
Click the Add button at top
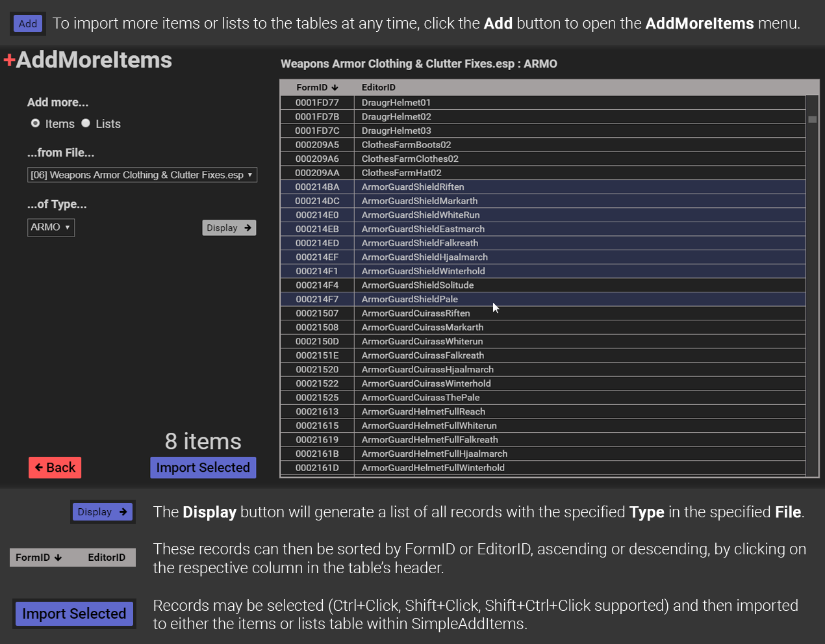click(28, 23)
